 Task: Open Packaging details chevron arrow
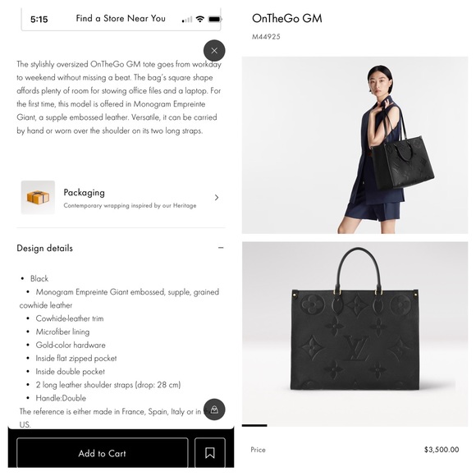217,197
